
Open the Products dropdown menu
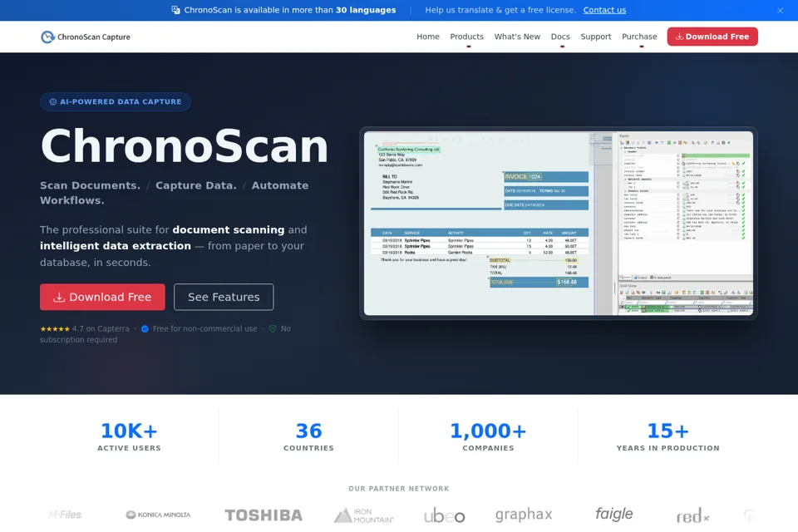[x=466, y=37]
